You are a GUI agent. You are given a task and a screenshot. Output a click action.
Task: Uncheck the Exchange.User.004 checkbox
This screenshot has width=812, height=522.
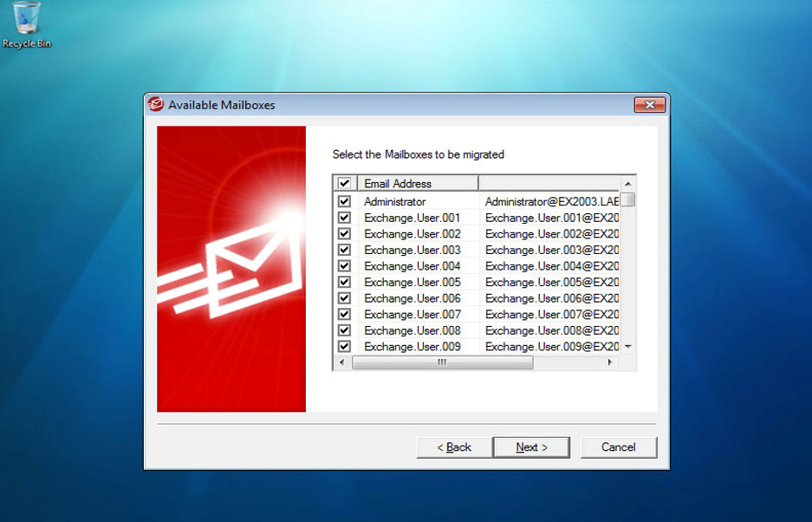[x=344, y=265]
